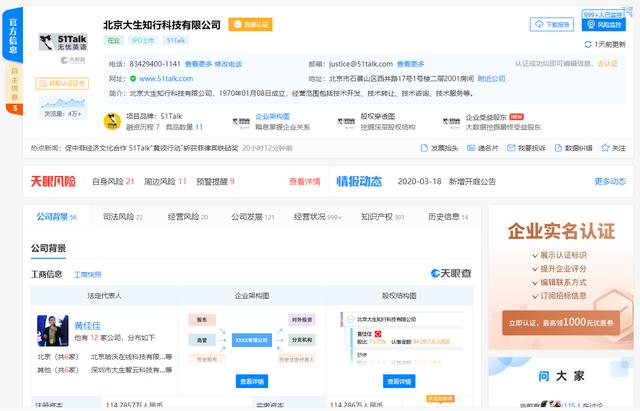The width and height of the screenshot is (640, 411).
Task: Open the 股权穿透图 entry
Action: pyautogui.click(x=378, y=116)
